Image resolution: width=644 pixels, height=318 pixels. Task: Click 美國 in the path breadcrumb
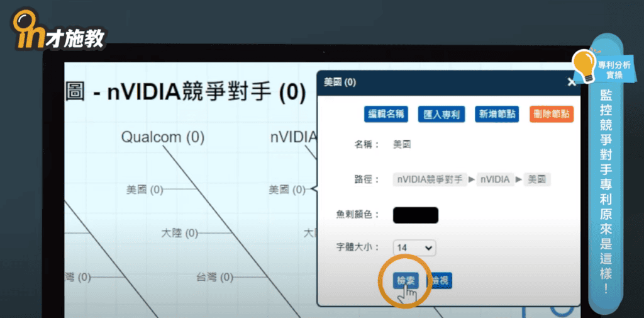(x=538, y=179)
